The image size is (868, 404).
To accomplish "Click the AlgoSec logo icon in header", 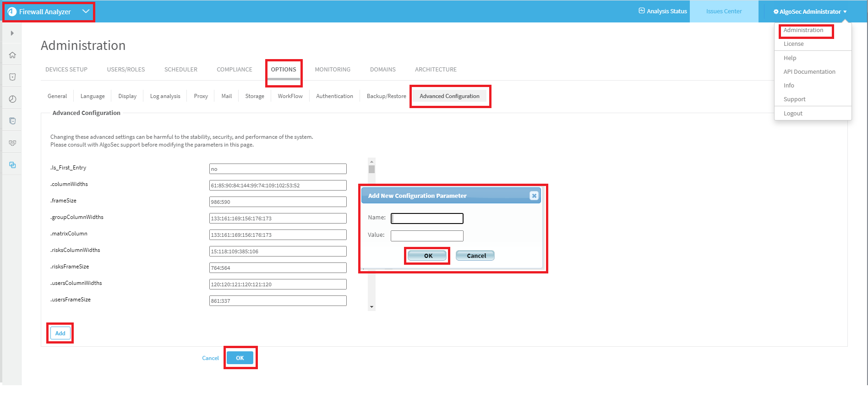I will point(12,12).
